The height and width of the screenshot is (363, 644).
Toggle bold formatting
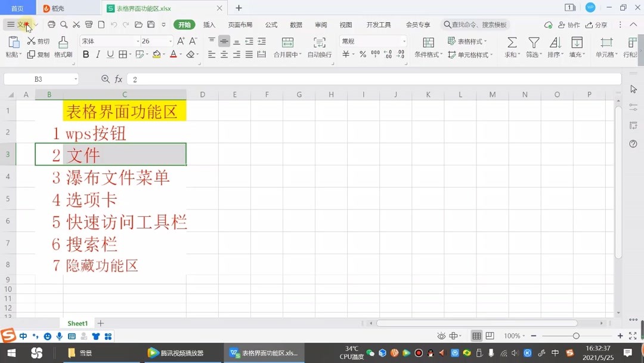(86, 54)
